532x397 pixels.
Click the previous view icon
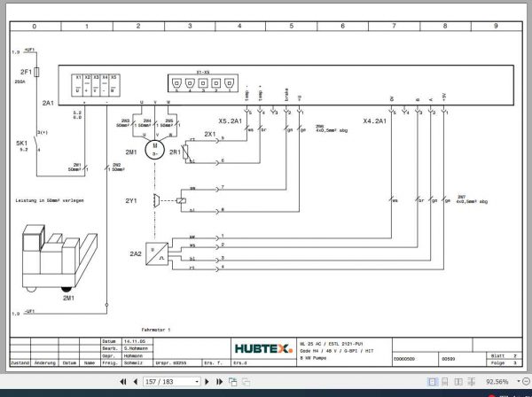232,382
